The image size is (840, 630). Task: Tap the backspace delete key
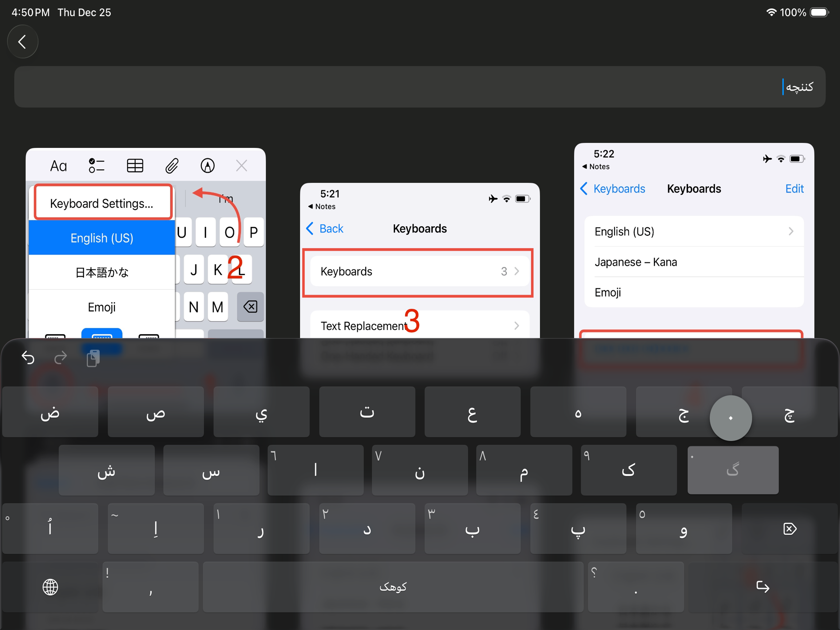(790, 528)
